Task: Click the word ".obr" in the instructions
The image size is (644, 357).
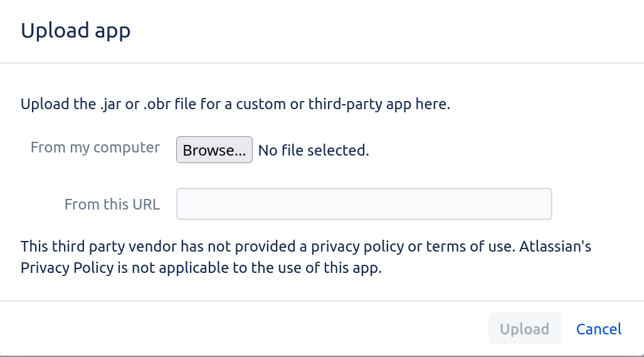Action: (x=157, y=104)
